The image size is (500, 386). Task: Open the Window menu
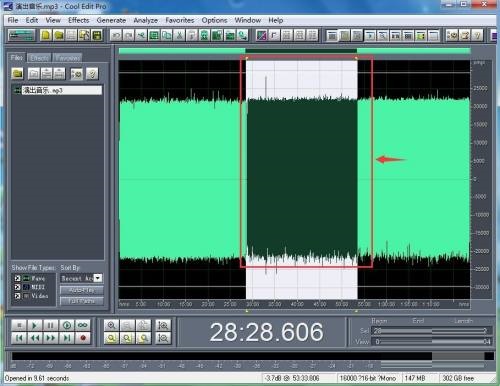pyautogui.click(x=247, y=20)
